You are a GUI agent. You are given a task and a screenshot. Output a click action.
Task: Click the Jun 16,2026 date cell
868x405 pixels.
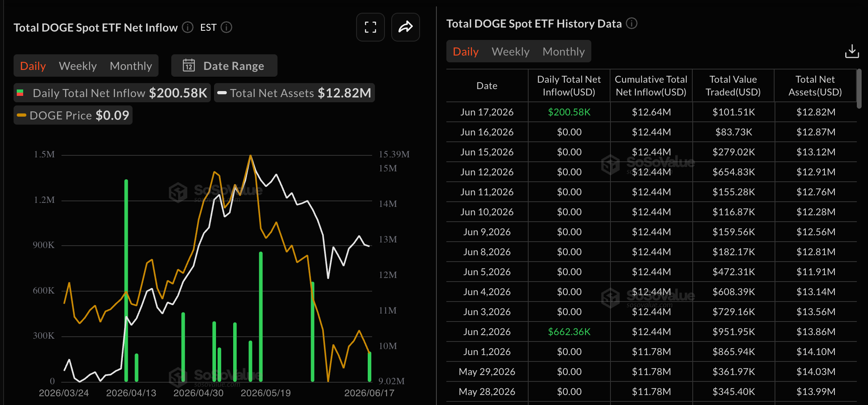click(x=487, y=132)
